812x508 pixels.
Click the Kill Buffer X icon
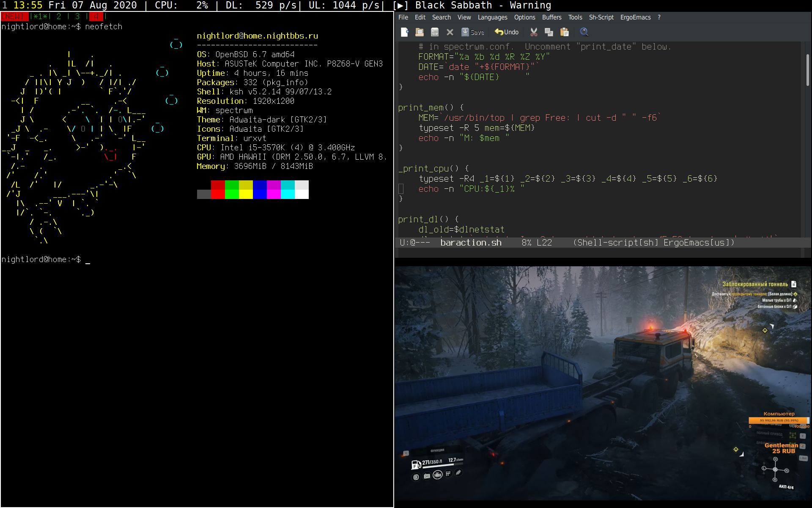point(450,32)
